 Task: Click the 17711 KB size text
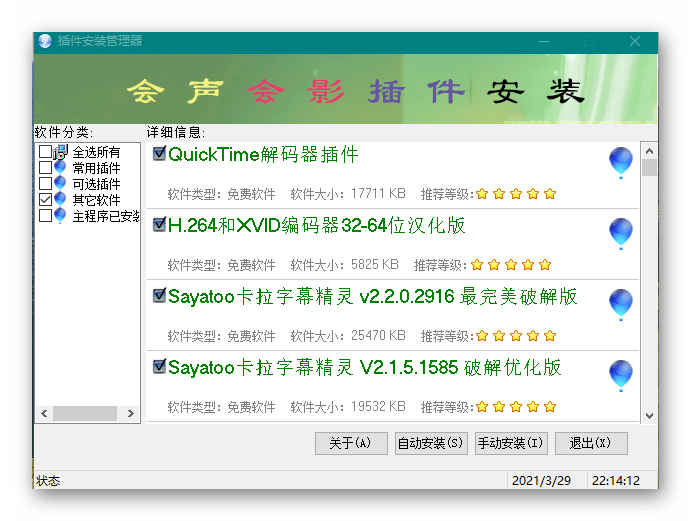[378, 194]
